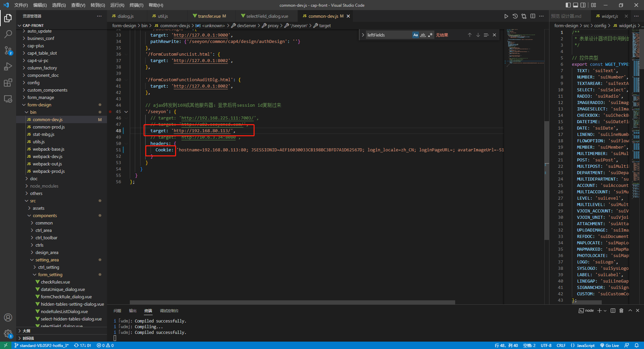Open the 终端(T) menu

pos(136,5)
